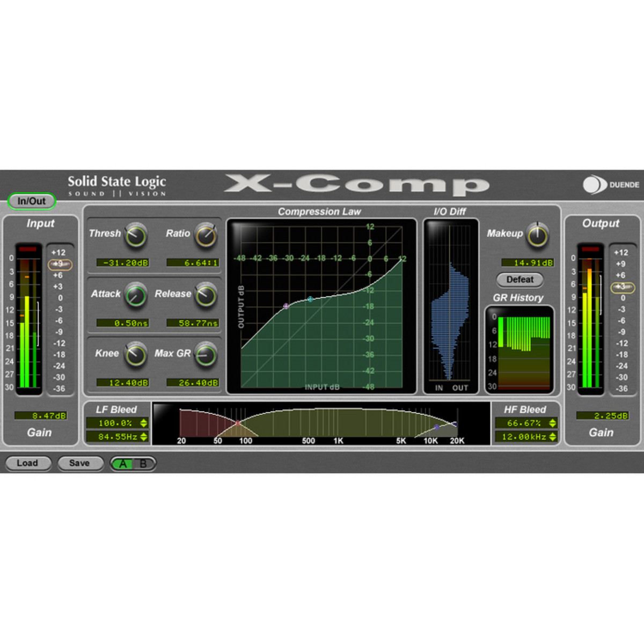Click the Attack knob

point(136,295)
